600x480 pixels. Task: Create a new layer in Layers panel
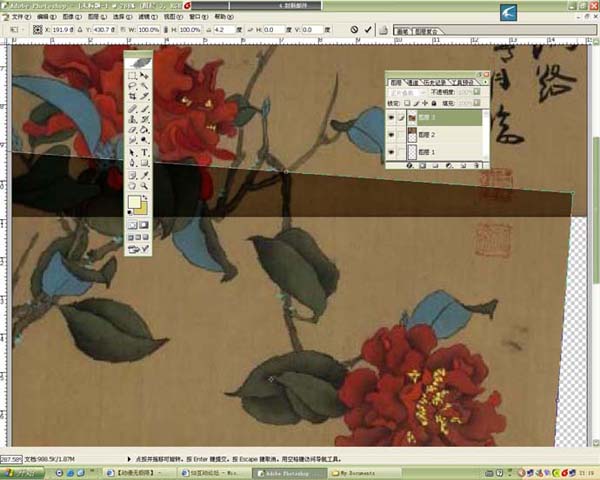[463, 165]
